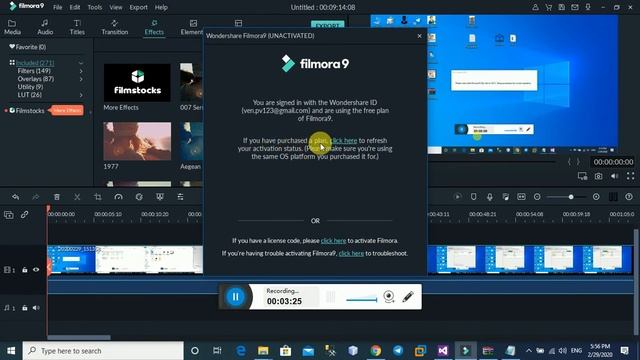Viewport: 640px width, 360px height.
Task: Pause the screen recording
Action: pos(236,297)
